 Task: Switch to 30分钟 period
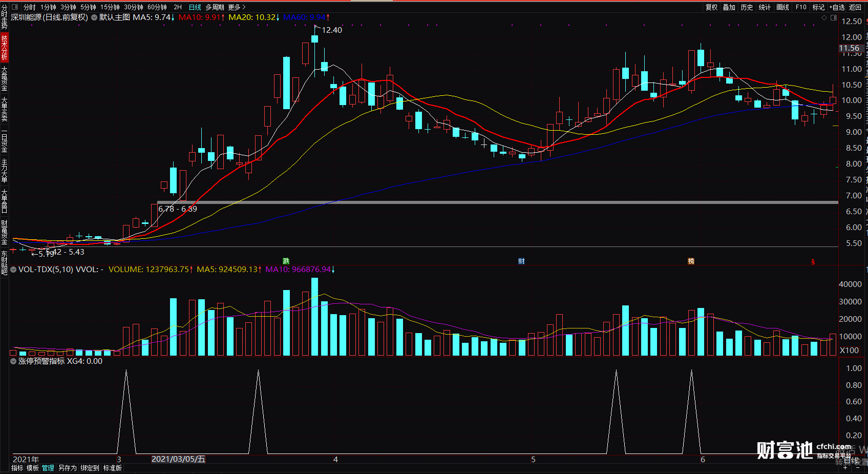click(x=133, y=7)
